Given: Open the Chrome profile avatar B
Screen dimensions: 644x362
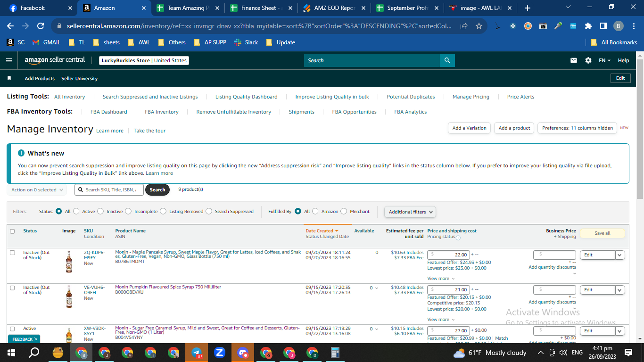Looking at the screenshot, I should pos(618,26).
